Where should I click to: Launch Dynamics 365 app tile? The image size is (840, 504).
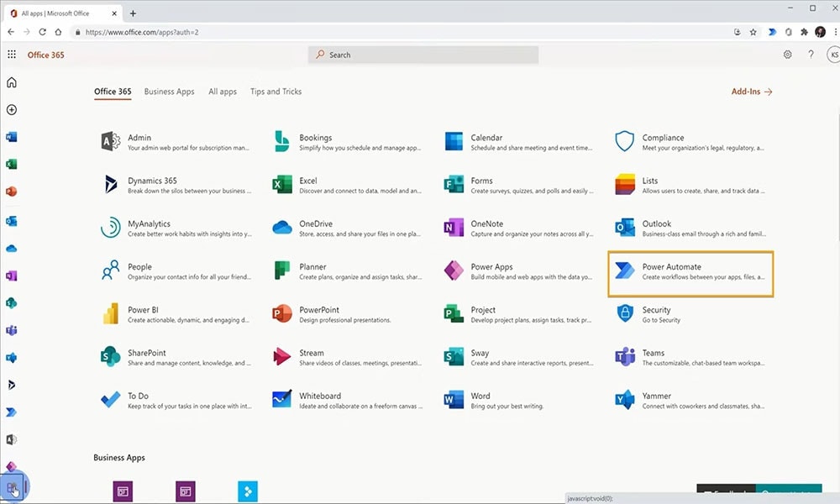[x=176, y=185]
